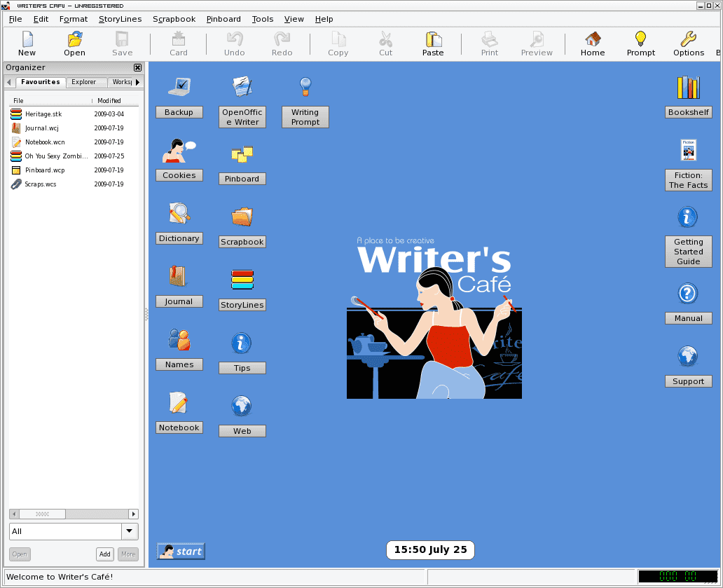
Task: Launch StoryLines from its striped icon
Action: click(x=242, y=280)
